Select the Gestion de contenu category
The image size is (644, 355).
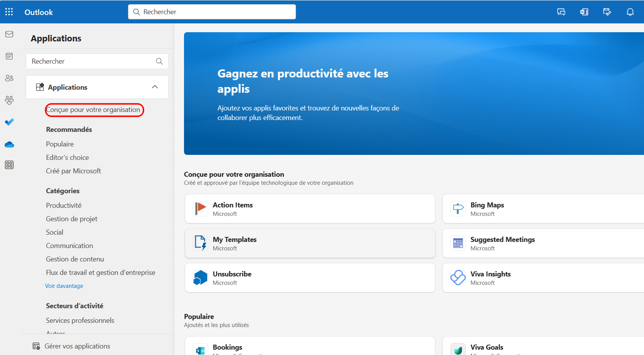(x=75, y=259)
